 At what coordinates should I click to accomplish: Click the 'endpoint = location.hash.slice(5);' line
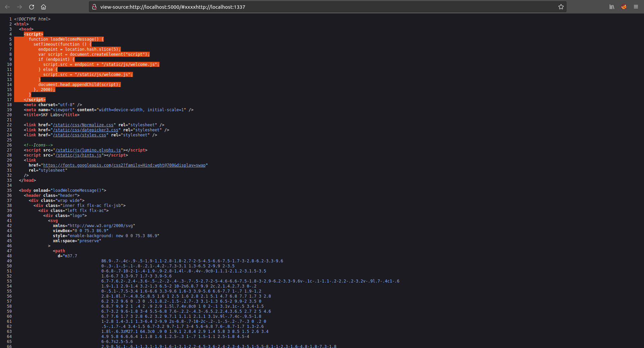pyautogui.click(x=79, y=49)
